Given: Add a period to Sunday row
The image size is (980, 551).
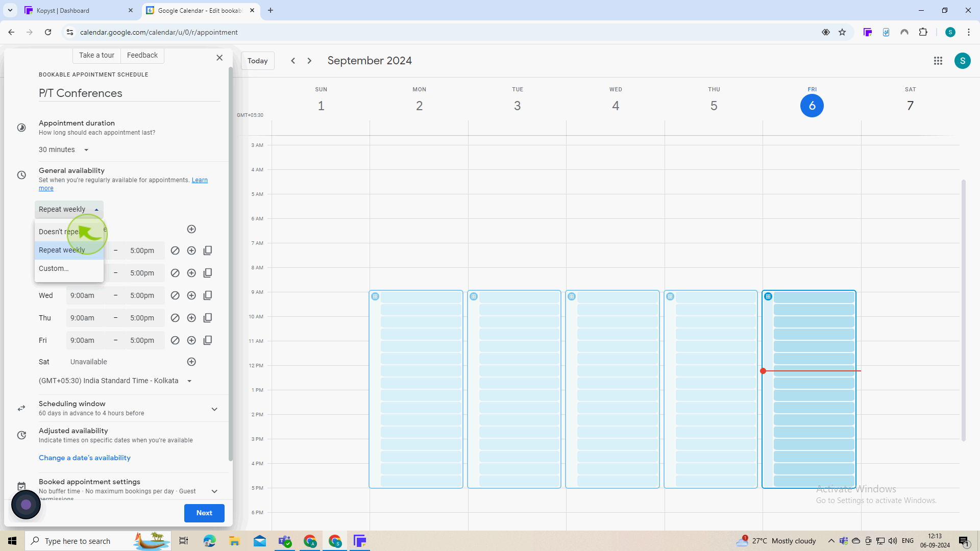Looking at the screenshot, I should 191,229.
